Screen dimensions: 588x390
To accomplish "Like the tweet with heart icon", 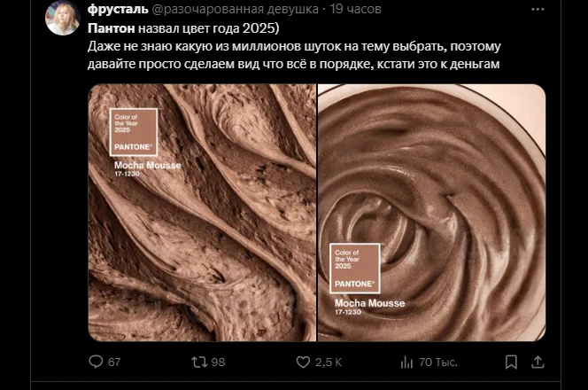I will click(303, 362).
